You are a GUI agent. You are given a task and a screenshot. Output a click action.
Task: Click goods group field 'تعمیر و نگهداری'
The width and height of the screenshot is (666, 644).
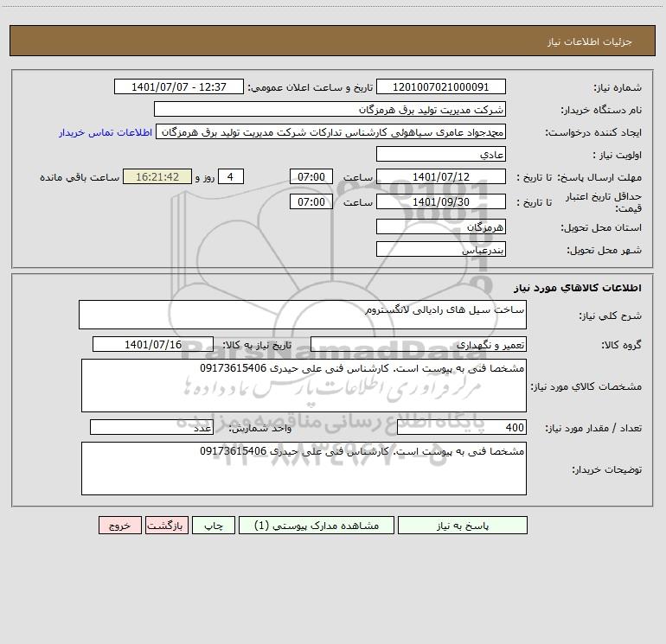click(419, 344)
